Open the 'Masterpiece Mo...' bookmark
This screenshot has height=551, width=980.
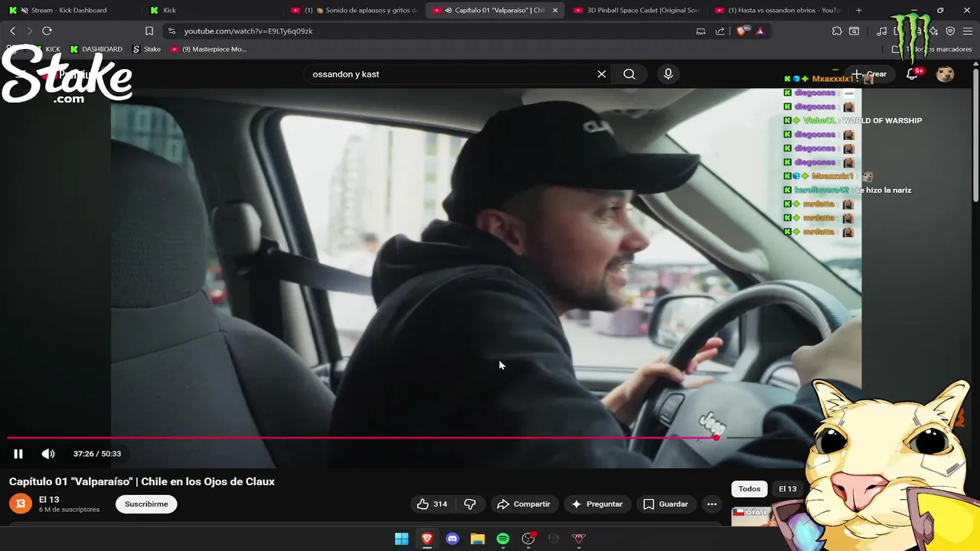[208, 49]
